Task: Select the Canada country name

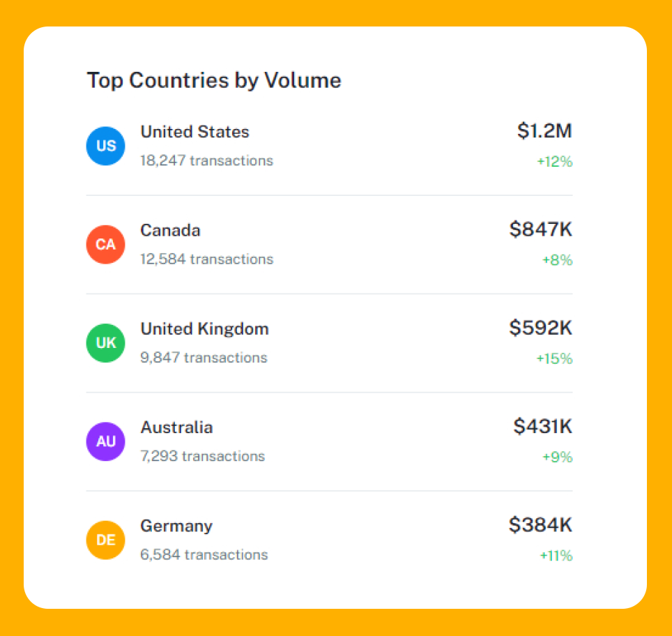Action: click(170, 230)
